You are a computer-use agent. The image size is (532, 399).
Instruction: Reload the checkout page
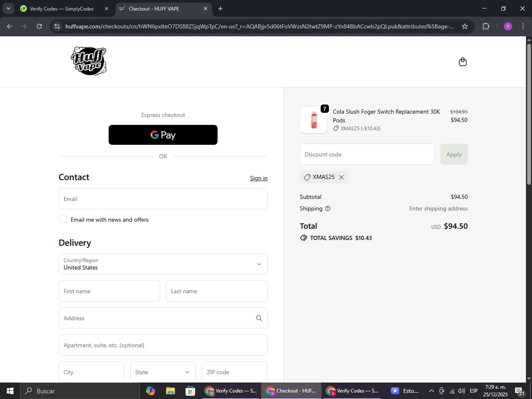coord(39,26)
